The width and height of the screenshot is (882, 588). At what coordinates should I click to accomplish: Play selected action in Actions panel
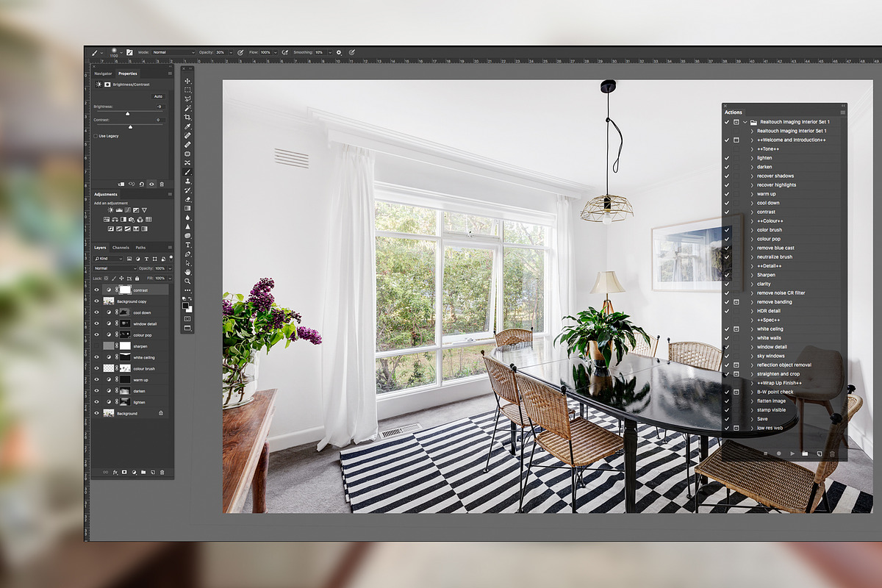(x=792, y=453)
